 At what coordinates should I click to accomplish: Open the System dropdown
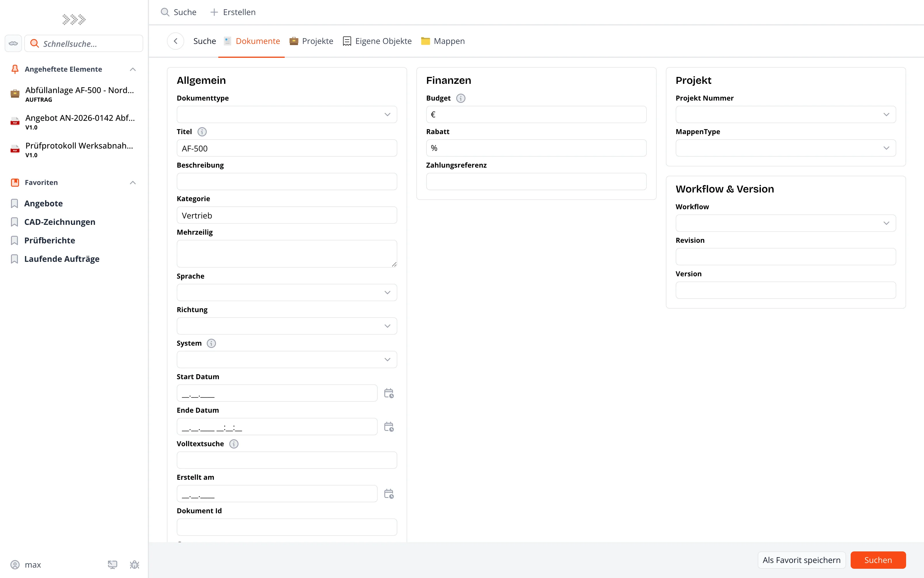287,360
